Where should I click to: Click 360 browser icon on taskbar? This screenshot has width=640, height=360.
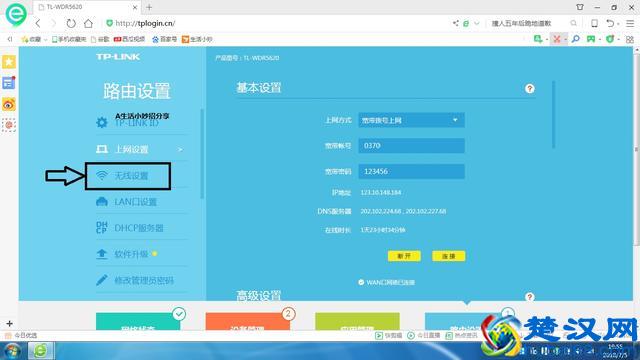click(40, 351)
